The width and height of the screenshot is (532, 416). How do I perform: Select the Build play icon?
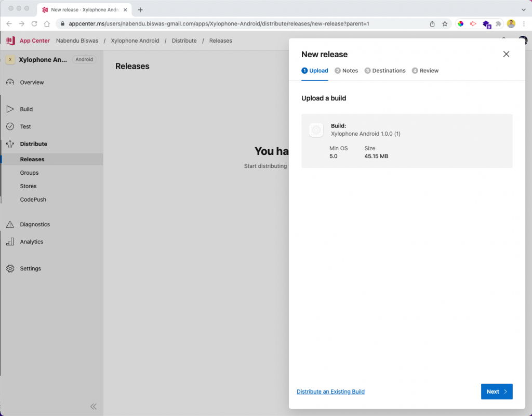(x=10, y=109)
